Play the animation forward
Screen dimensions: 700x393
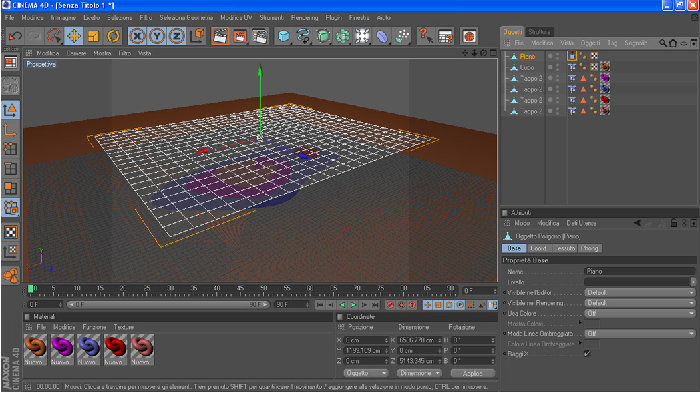(353, 305)
